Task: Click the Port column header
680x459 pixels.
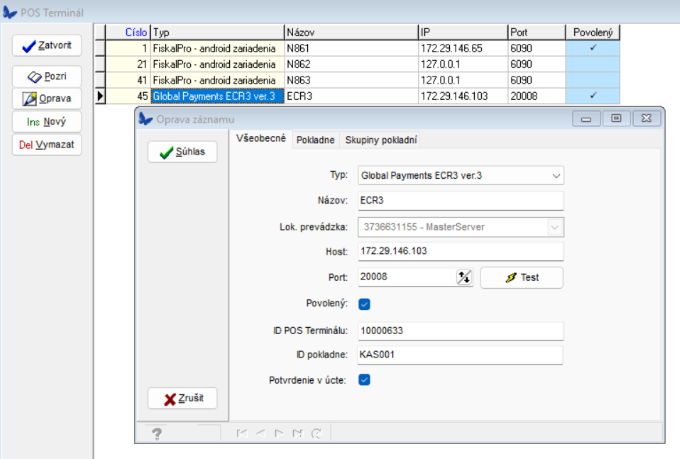Action: (x=536, y=32)
